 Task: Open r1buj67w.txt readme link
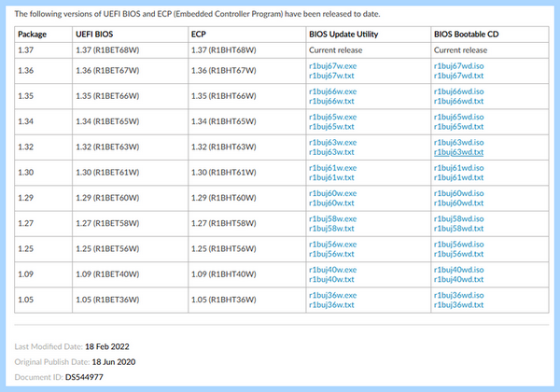[x=331, y=76]
